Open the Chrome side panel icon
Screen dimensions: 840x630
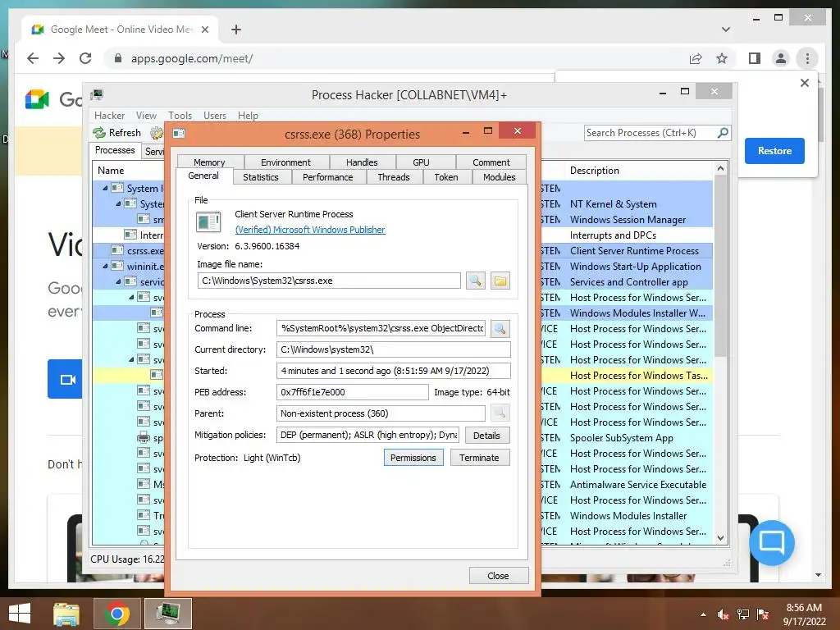click(x=755, y=58)
